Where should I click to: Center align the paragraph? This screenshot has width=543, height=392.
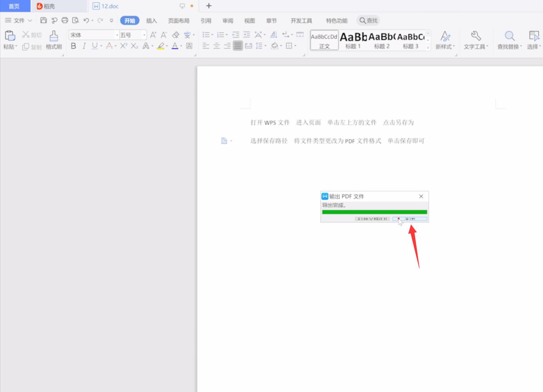[x=216, y=46]
